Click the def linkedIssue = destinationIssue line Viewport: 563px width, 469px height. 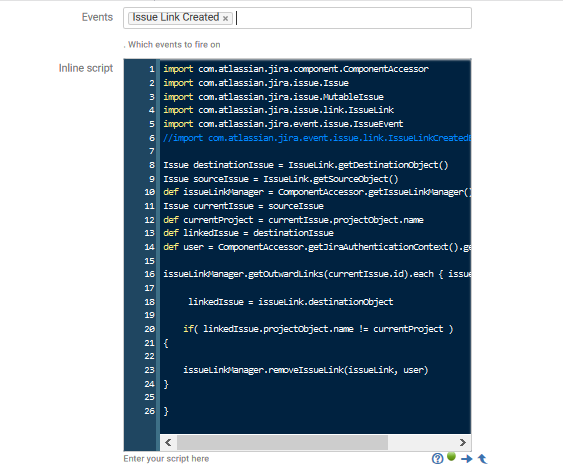[x=248, y=233]
